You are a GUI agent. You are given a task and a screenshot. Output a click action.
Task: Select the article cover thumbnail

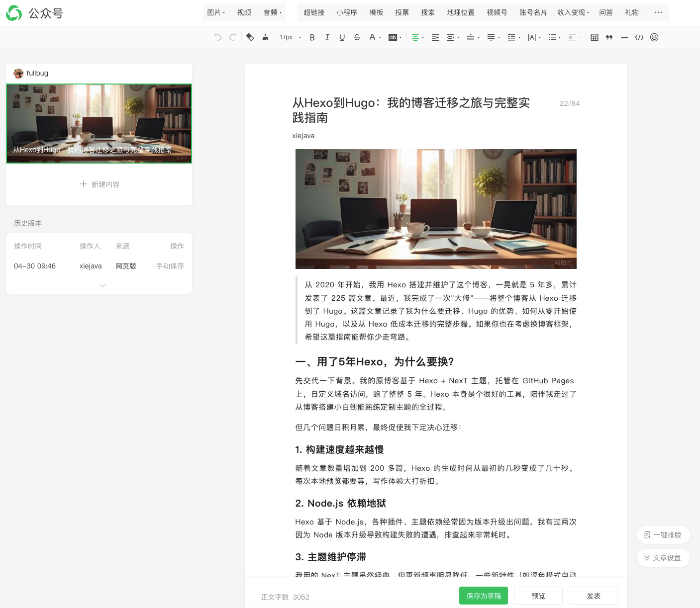click(99, 123)
